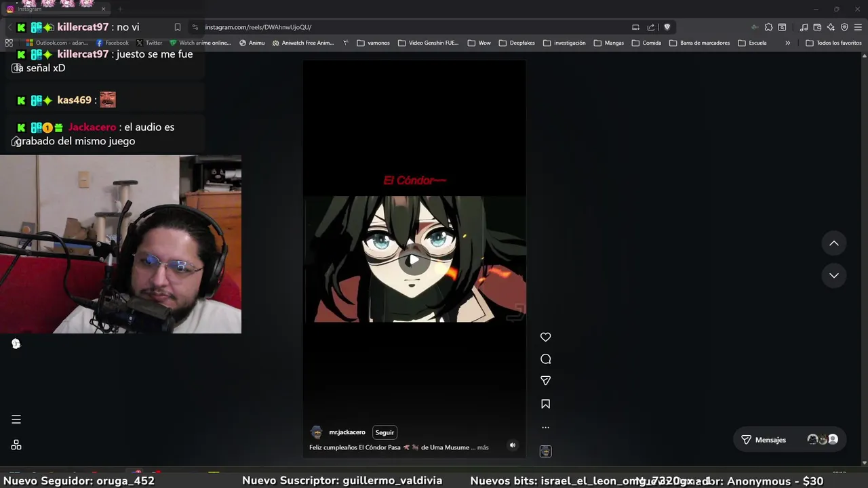Open the reel's audio track thumbnail

click(x=545, y=451)
